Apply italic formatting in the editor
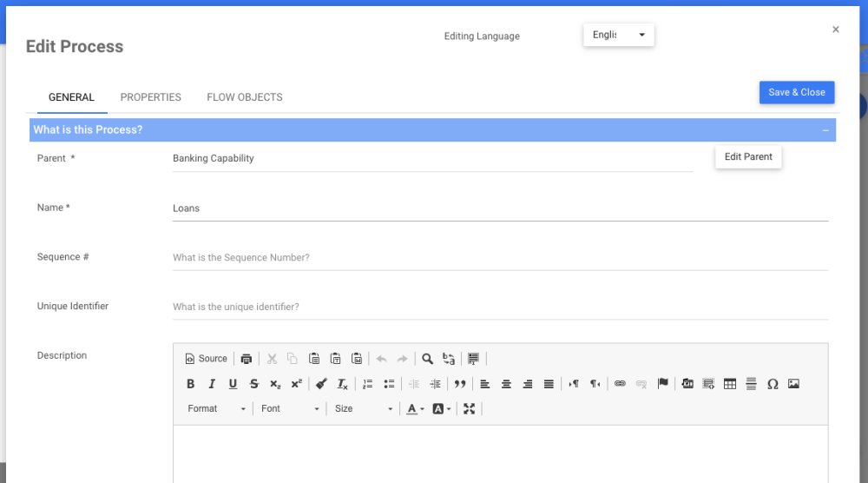The height and width of the screenshot is (483, 868). click(212, 384)
